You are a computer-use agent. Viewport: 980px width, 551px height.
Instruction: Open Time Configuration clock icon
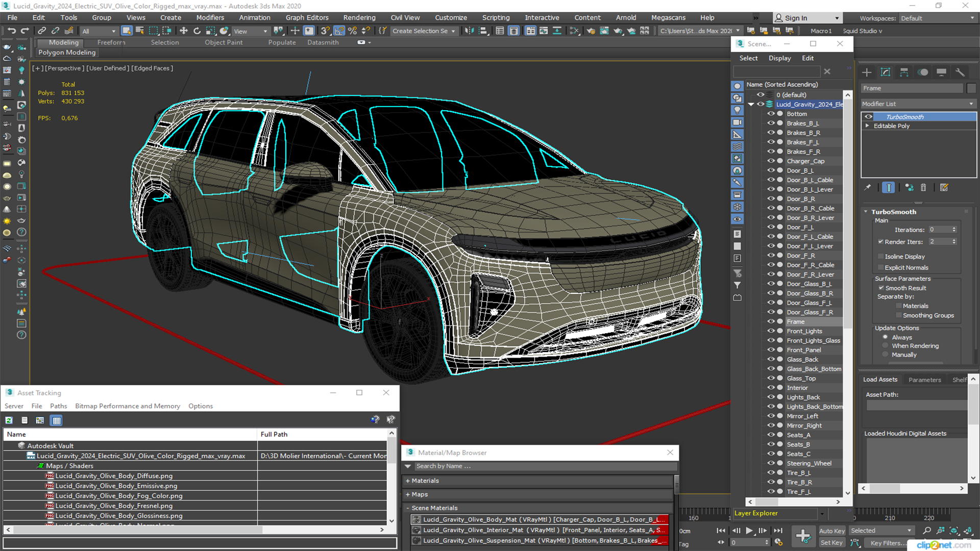click(778, 542)
